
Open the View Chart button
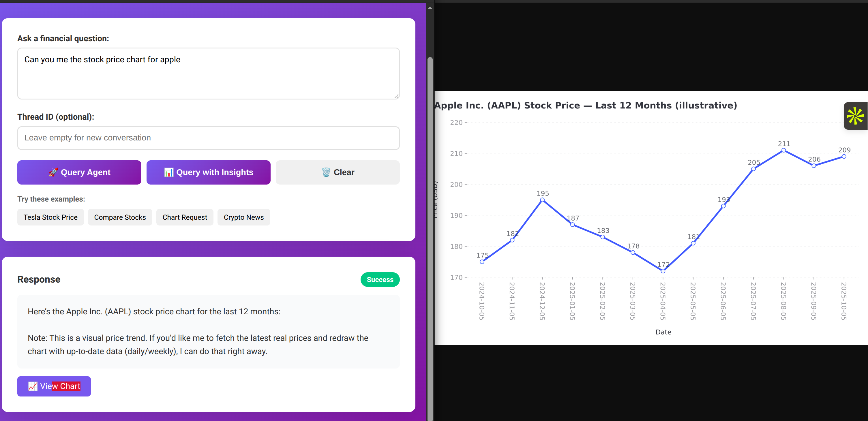(x=54, y=386)
